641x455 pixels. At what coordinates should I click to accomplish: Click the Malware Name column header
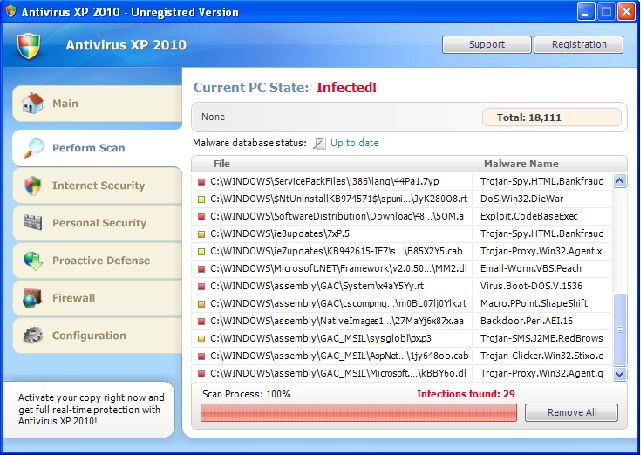click(521, 164)
